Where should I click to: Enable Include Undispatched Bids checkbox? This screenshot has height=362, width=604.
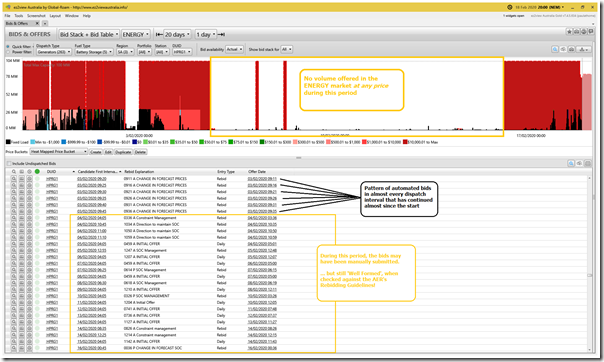(8, 163)
